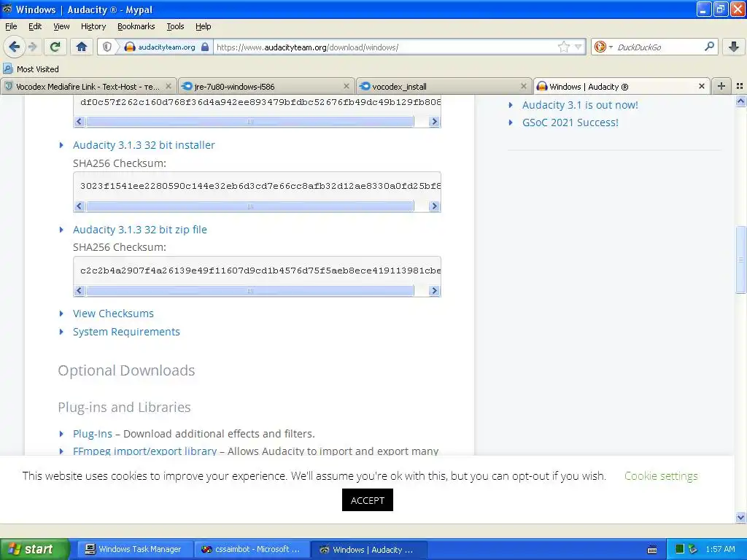
Task: Open the Tools menu
Action: click(175, 26)
